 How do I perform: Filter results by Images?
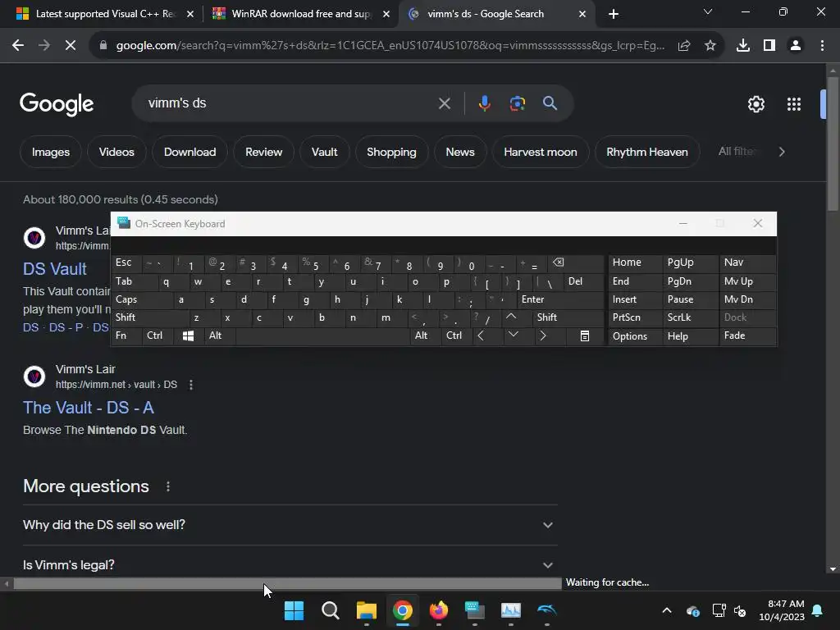click(x=51, y=152)
